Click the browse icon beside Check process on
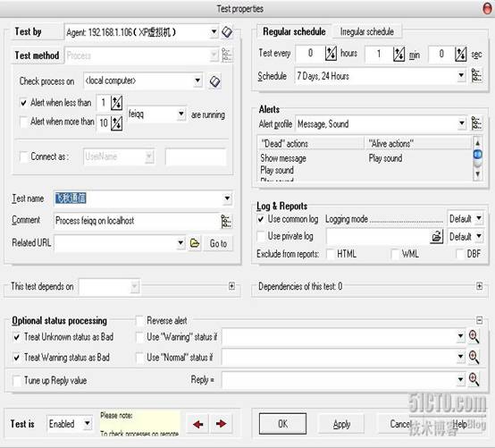The image size is (495, 448). [x=215, y=81]
